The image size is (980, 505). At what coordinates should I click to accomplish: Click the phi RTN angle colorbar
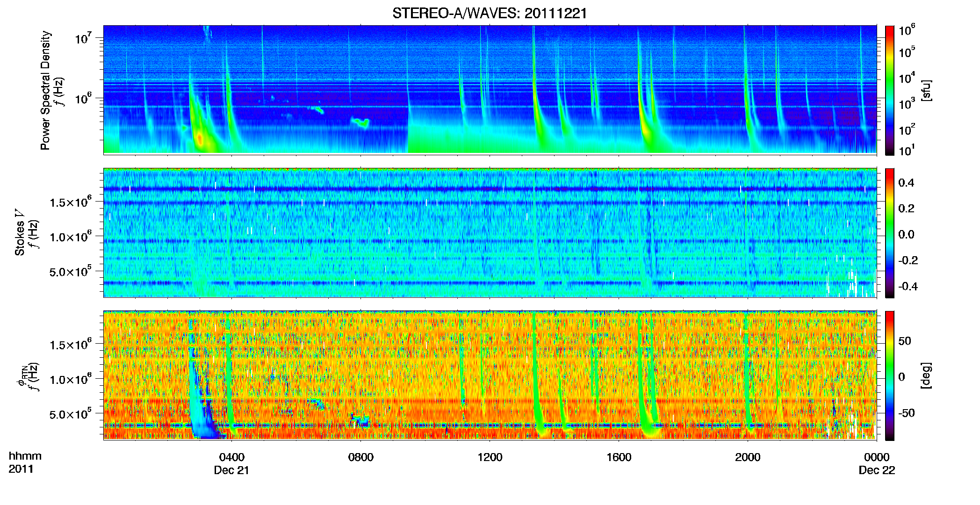tap(889, 375)
